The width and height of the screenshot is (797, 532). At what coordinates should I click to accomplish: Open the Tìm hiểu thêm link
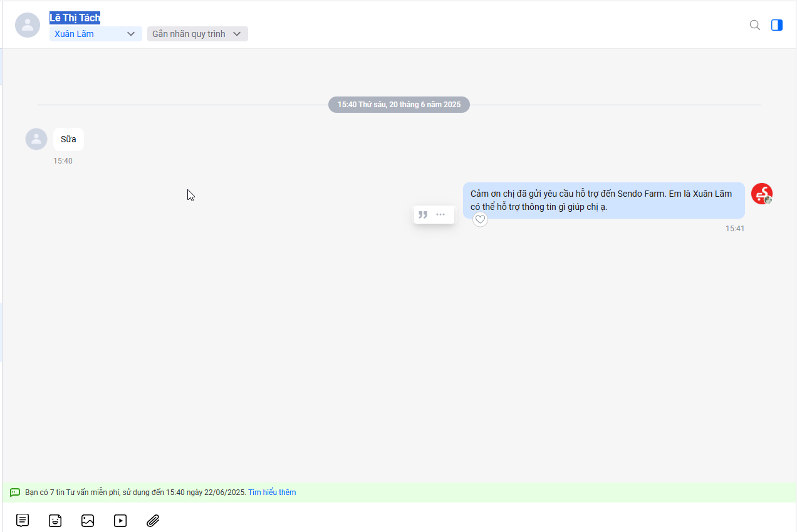pyautogui.click(x=272, y=493)
